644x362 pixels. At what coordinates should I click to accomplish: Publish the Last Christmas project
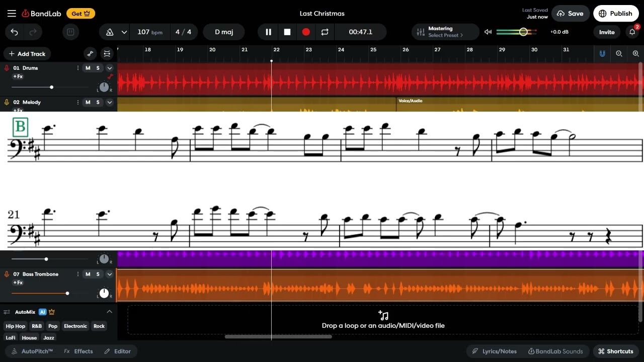[616, 14]
